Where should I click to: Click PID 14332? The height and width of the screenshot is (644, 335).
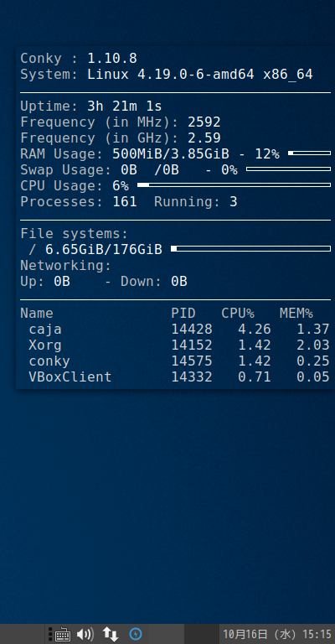(x=192, y=377)
